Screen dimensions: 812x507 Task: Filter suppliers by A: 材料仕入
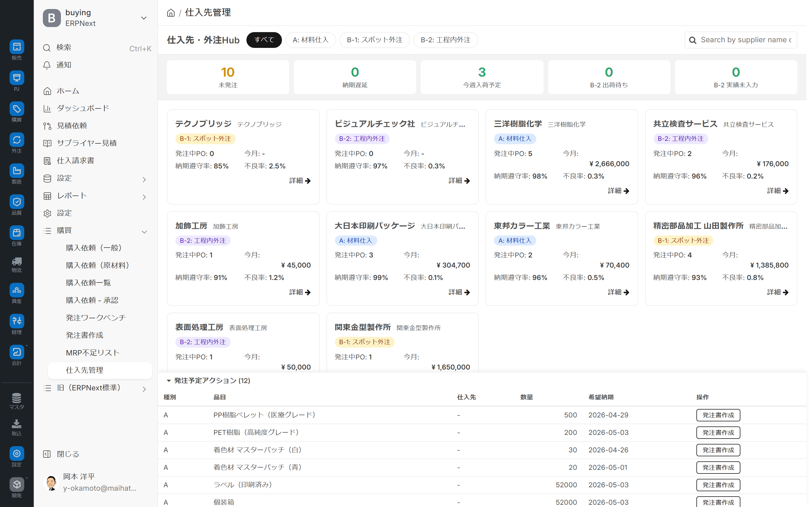coord(310,40)
